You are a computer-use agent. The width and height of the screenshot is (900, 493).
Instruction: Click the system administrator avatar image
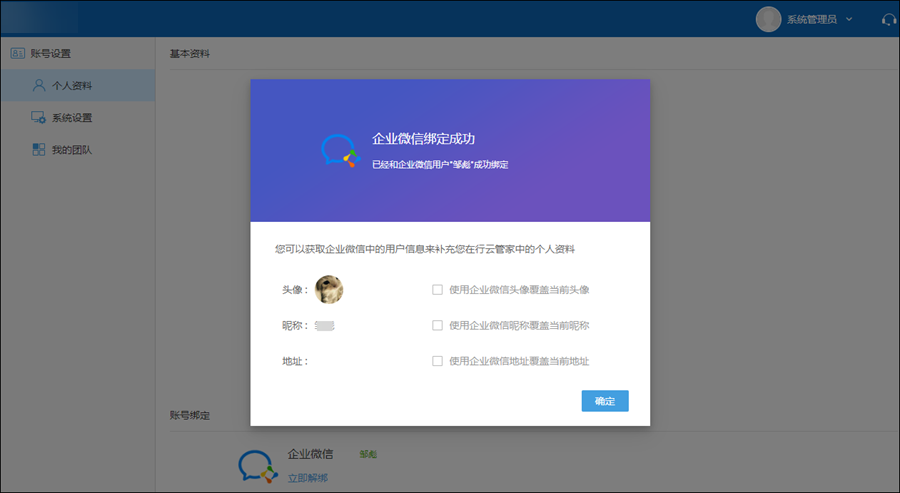pyautogui.click(x=768, y=20)
